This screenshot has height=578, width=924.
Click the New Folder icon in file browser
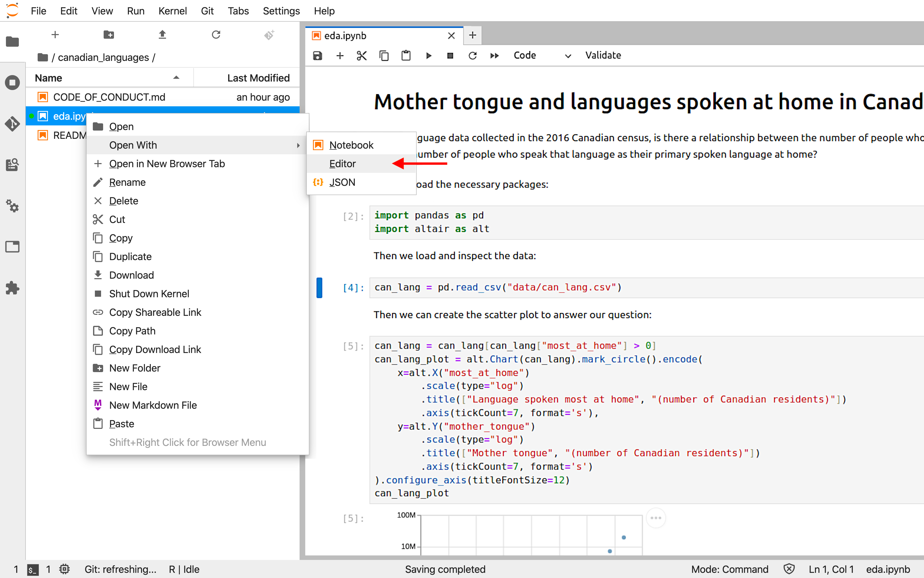tap(109, 35)
